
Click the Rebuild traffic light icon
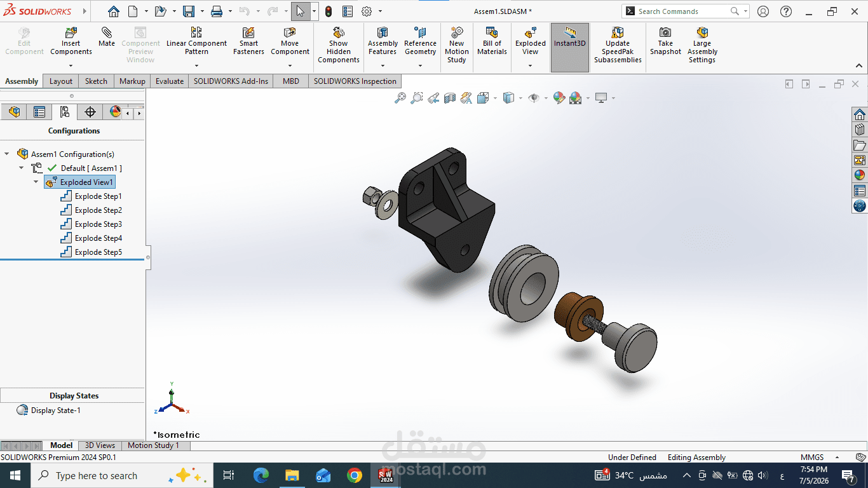[329, 11]
